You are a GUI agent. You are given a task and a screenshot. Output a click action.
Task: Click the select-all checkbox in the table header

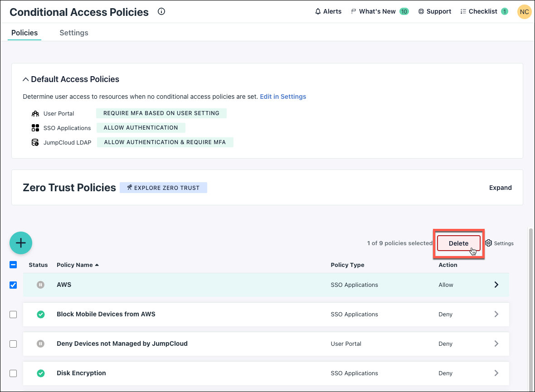13,264
